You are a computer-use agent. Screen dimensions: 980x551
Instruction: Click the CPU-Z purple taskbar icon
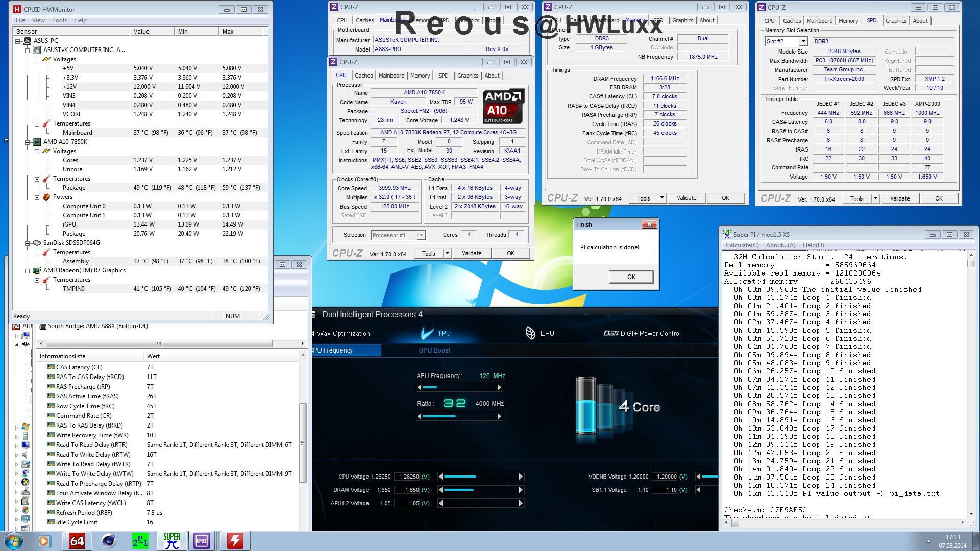[x=202, y=540]
